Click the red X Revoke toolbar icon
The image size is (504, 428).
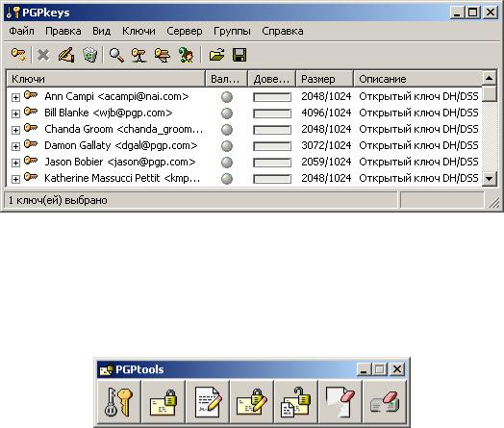coord(43,55)
